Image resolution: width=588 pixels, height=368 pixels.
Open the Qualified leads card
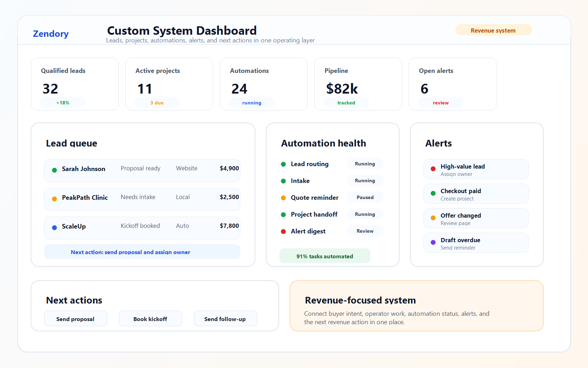tap(75, 84)
